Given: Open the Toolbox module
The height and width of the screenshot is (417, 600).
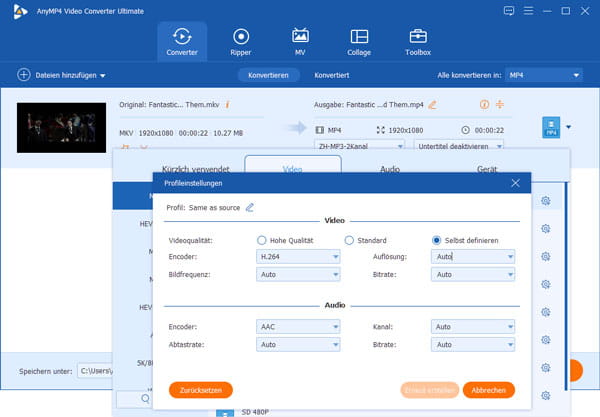Looking at the screenshot, I should (x=418, y=42).
